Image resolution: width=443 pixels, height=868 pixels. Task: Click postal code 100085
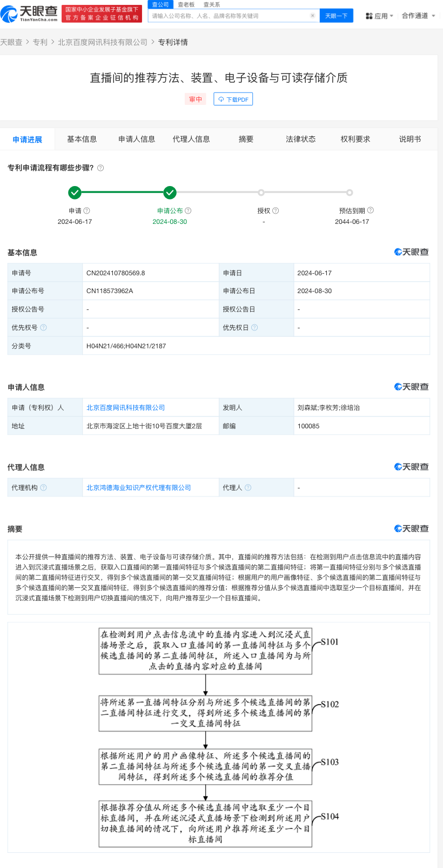pyautogui.click(x=308, y=426)
